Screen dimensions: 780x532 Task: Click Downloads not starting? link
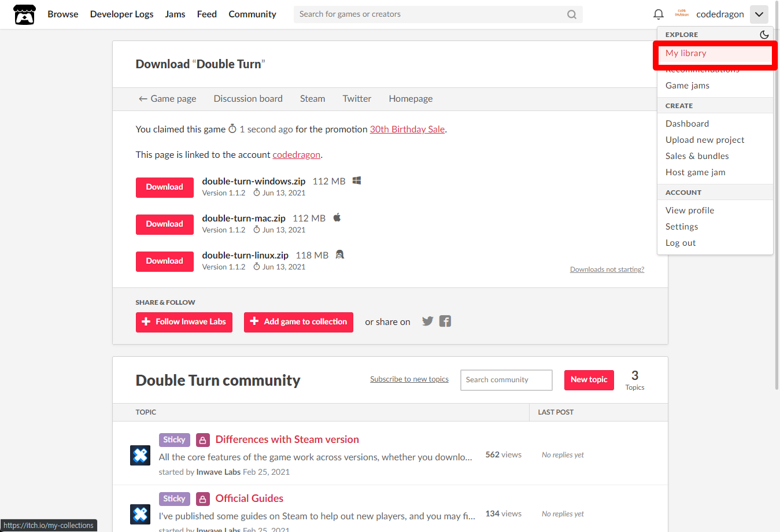pos(607,269)
